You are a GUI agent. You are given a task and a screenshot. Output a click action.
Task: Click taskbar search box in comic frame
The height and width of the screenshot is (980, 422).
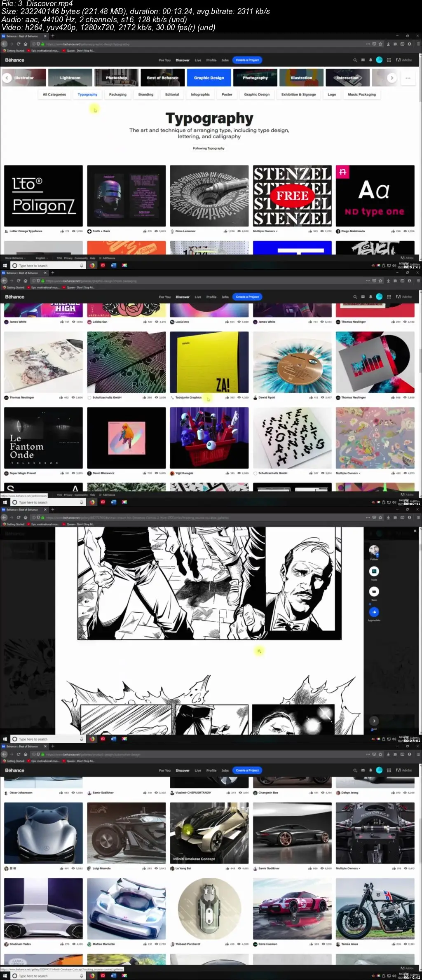coord(47,739)
